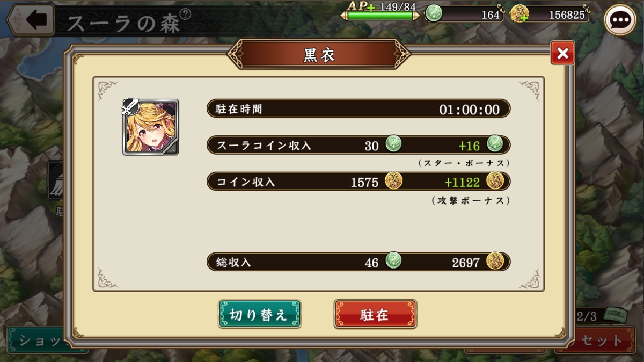Tap green bonus coin in スーラコイン収入 row
This screenshot has height=362, width=644.
495,144
